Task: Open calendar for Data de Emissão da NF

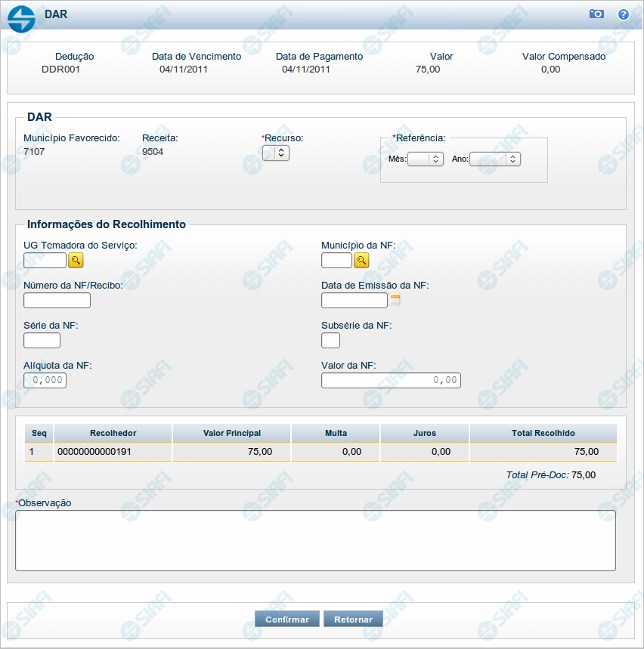Action: (395, 300)
